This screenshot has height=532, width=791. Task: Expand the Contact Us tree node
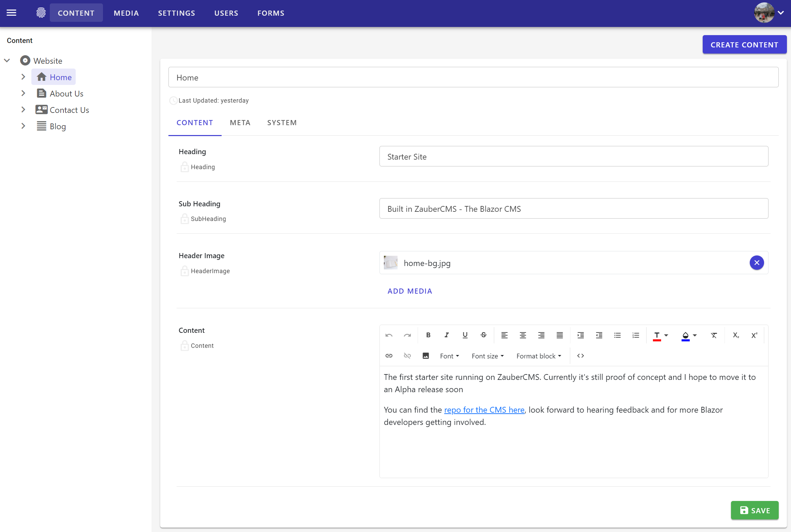pyautogui.click(x=23, y=110)
